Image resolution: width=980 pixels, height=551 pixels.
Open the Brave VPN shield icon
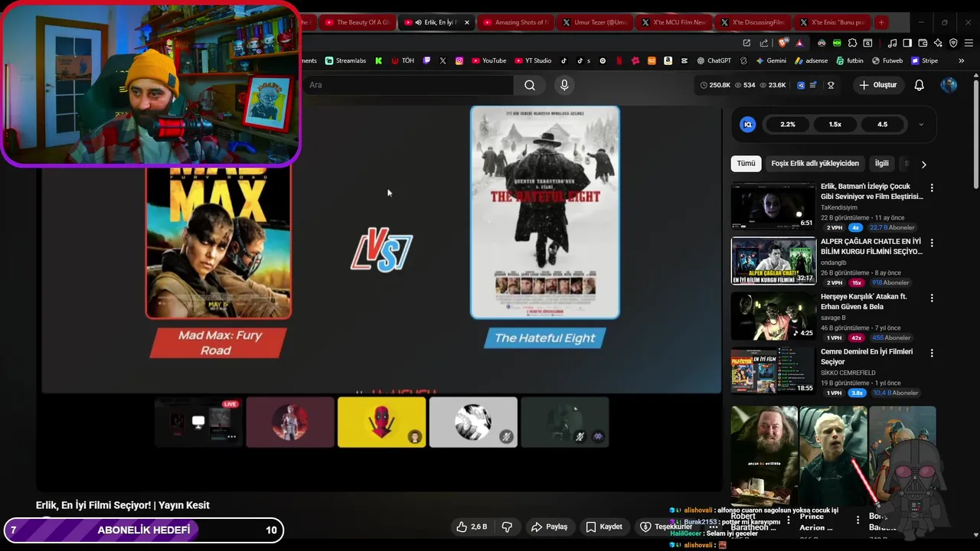point(953,43)
